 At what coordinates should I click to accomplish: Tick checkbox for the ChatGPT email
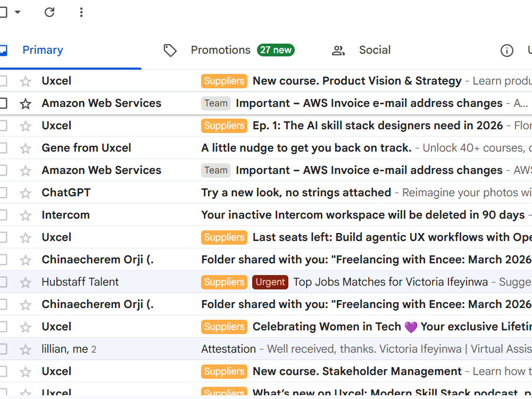(3, 193)
